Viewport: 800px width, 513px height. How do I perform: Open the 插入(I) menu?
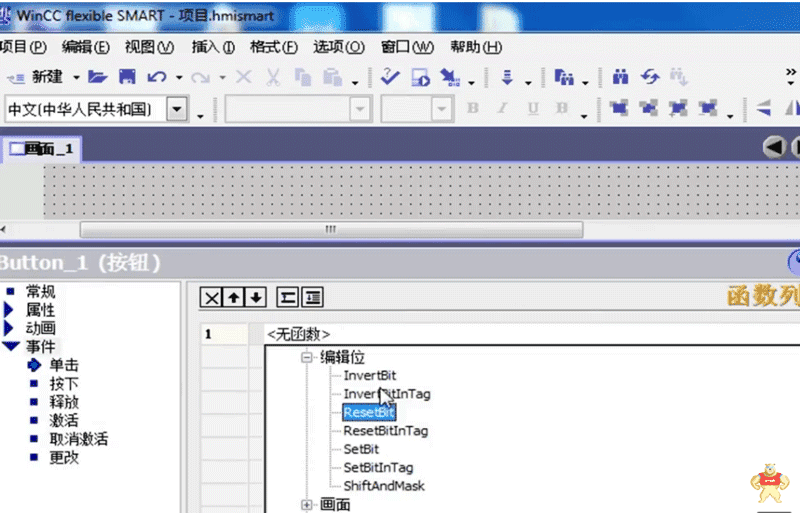tap(213, 47)
